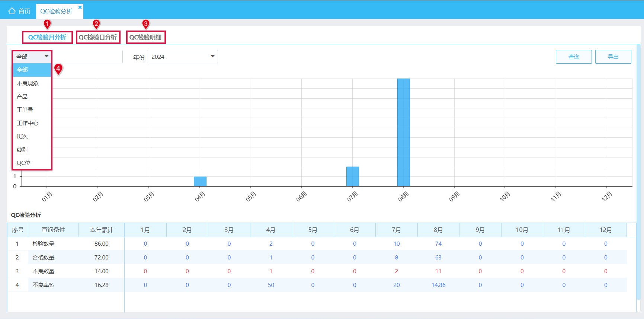Open 8月 合格数量 value 63
Image resolution: width=644 pixels, height=319 pixels.
[x=438, y=258]
